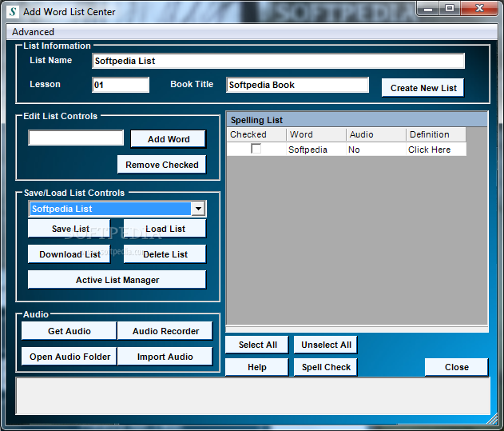Click the Spell Check button
The image size is (504, 431).
pyautogui.click(x=326, y=367)
